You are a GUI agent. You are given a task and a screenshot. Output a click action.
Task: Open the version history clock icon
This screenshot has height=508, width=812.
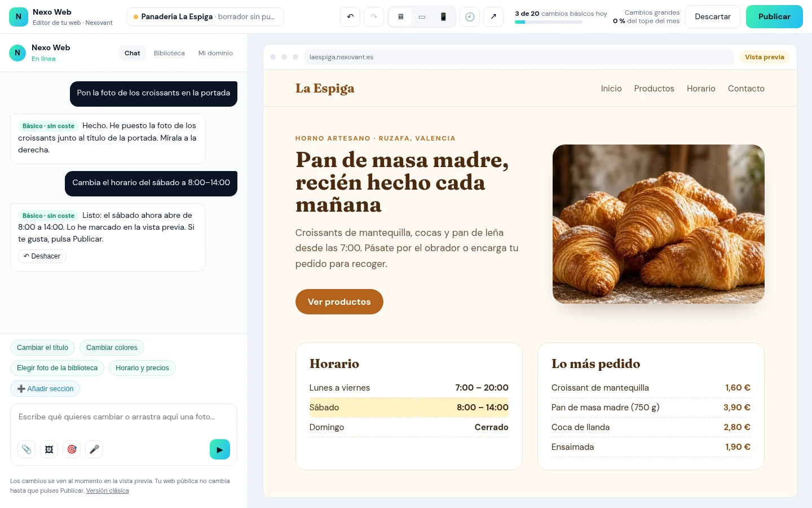(470, 17)
